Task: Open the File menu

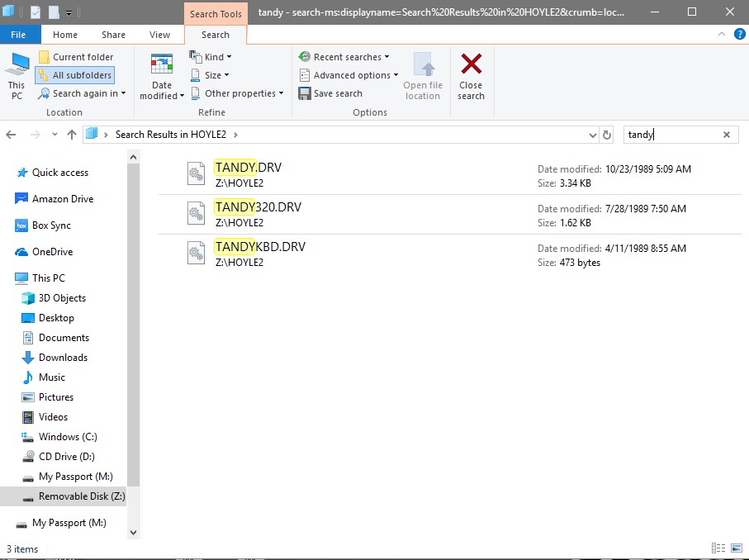Action: click(x=18, y=35)
